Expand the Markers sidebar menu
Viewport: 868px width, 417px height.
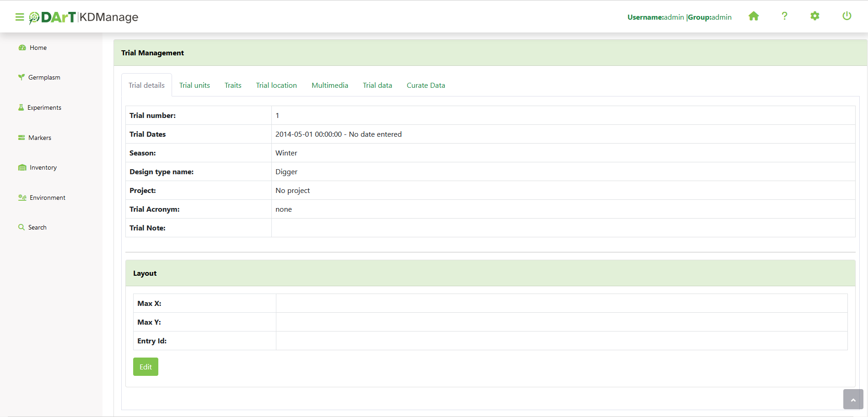coord(39,138)
